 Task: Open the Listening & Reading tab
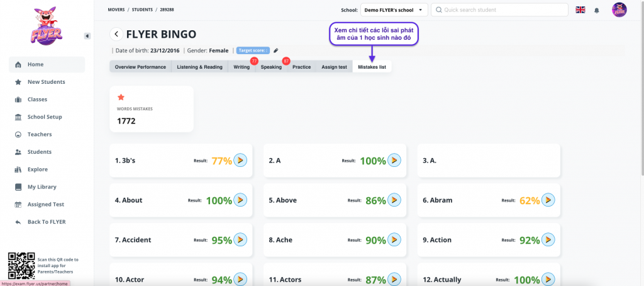pos(199,67)
